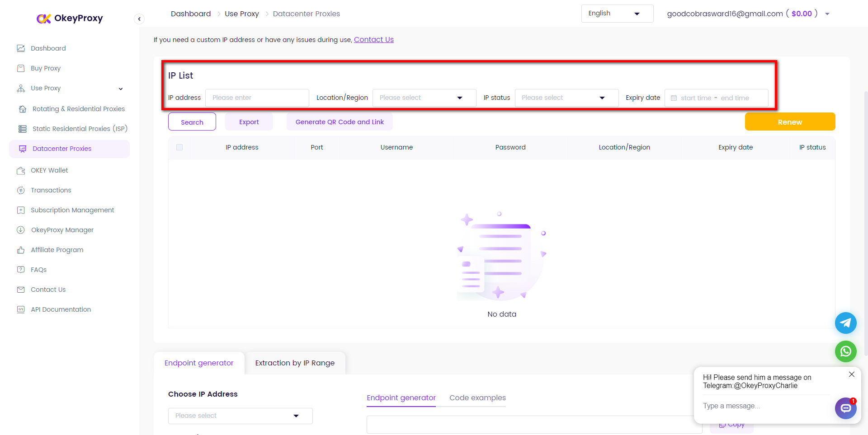The image size is (868, 435).
Task: Click the Telegram floating chat icon
Action: [x=845, y=323]
